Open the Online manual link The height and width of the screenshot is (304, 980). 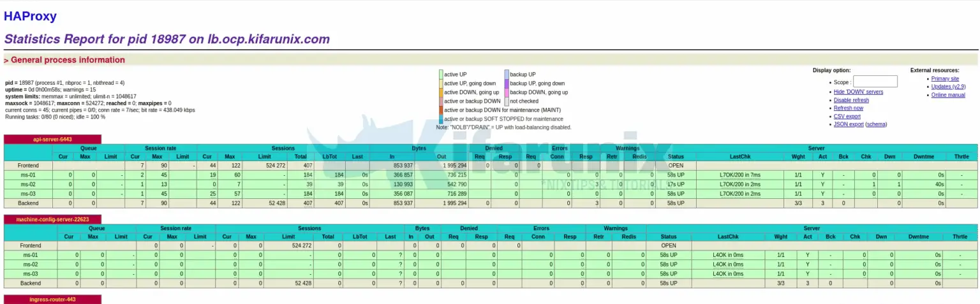click(948, 95)
